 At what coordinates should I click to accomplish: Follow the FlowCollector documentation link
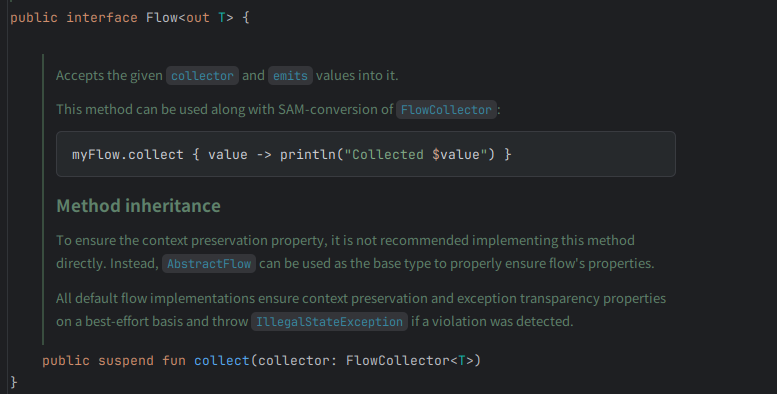click(446, 110)
